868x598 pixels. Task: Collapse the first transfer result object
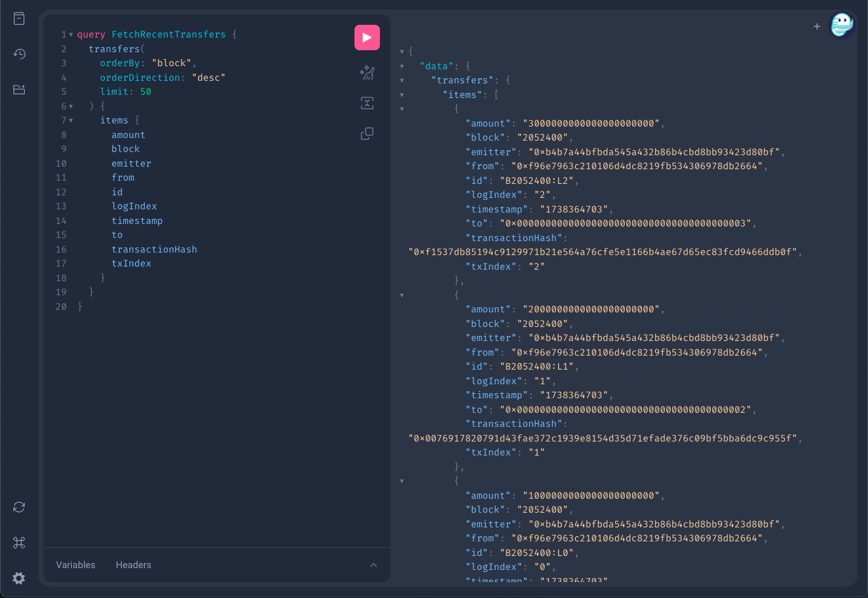[401, 108]
